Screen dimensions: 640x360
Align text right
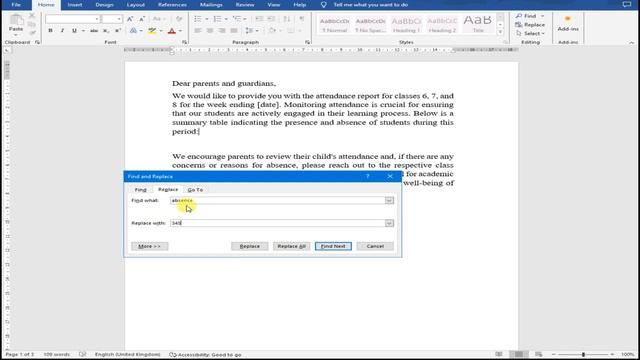click(222, 31)
